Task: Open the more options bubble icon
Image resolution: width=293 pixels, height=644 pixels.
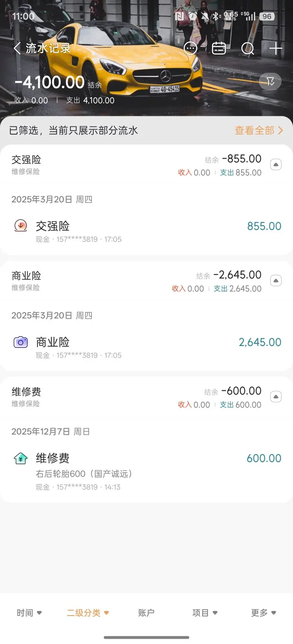Action: pos(190,49)
